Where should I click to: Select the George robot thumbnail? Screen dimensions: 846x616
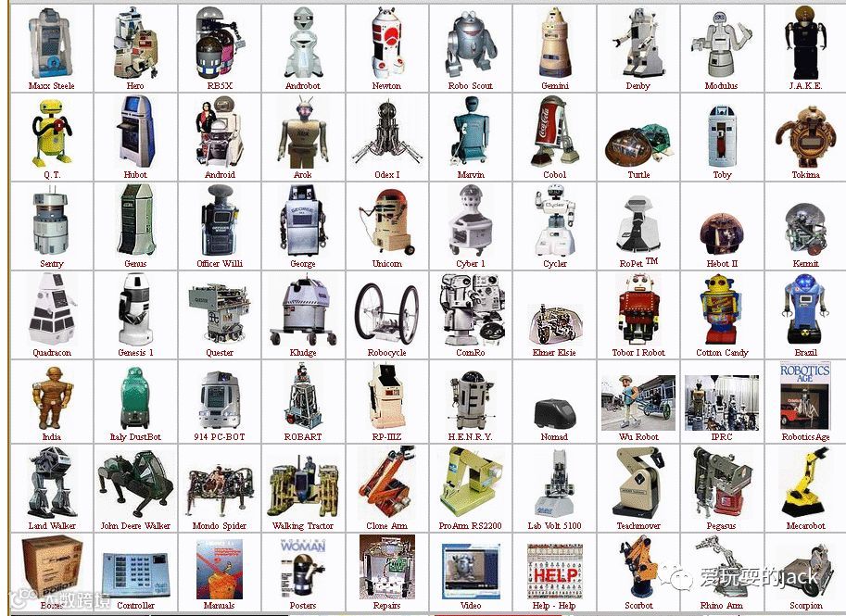[x=303, y=220]
